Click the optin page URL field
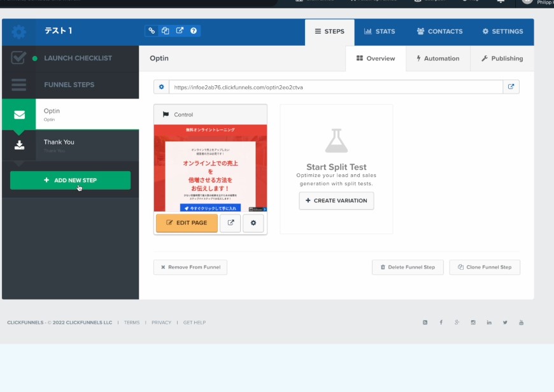The width and height of the screenshot is (554, 392). (336, 87)
